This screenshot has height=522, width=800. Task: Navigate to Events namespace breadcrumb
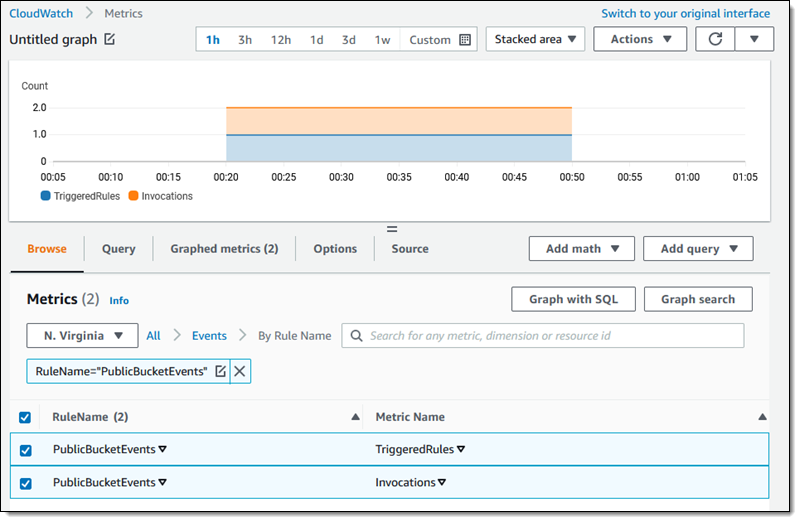[x=209, y=336]
